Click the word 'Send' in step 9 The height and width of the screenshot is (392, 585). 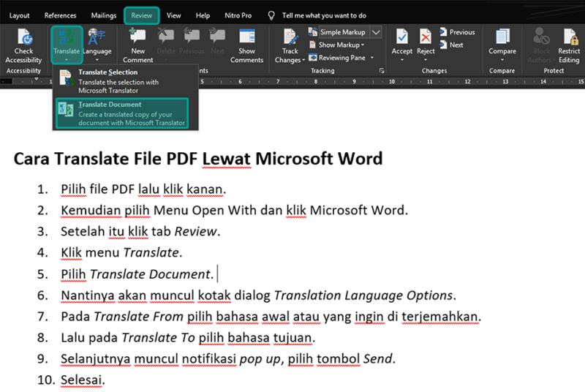[377, 358]
